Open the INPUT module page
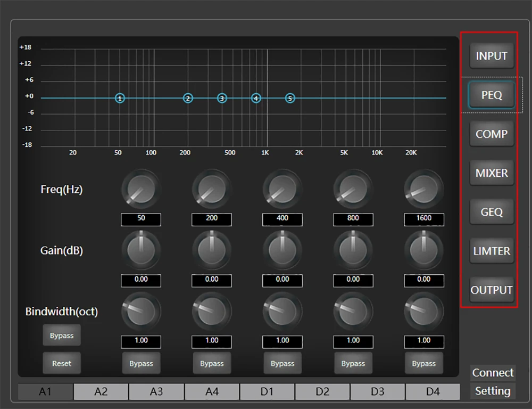This screenshot has height=409, width=532. [x=491, y=56]
